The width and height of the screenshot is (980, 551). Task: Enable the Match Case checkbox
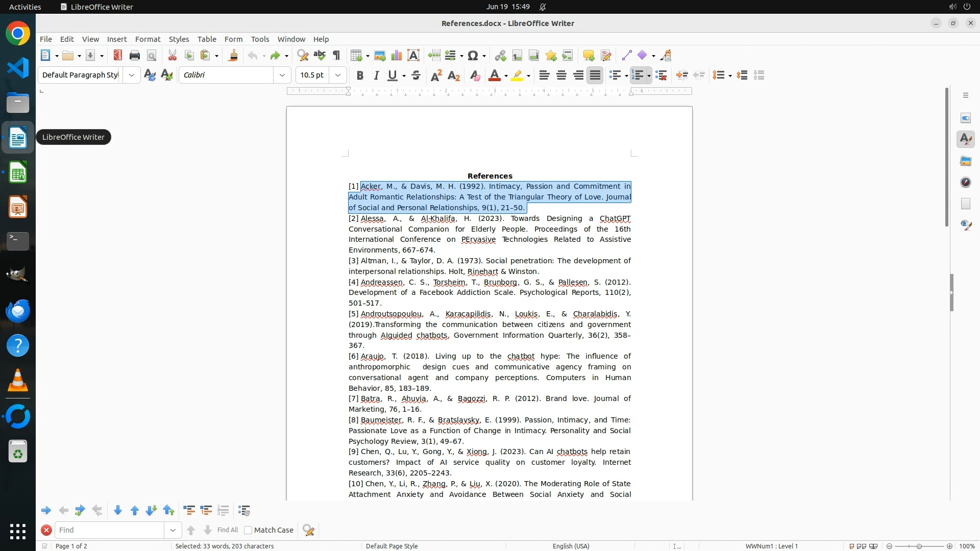click(x=248, y=530)
